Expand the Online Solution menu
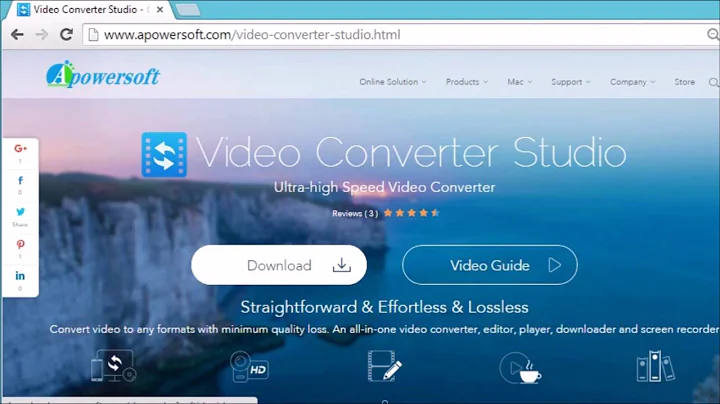This screenshot has width=720, height=404. [x=393, y=82]
